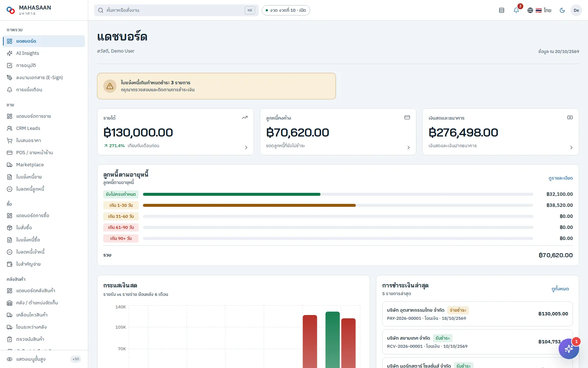Click the MAHASAAN logo
Viewport: 588px width, 368px height.
tap(29, 10)
